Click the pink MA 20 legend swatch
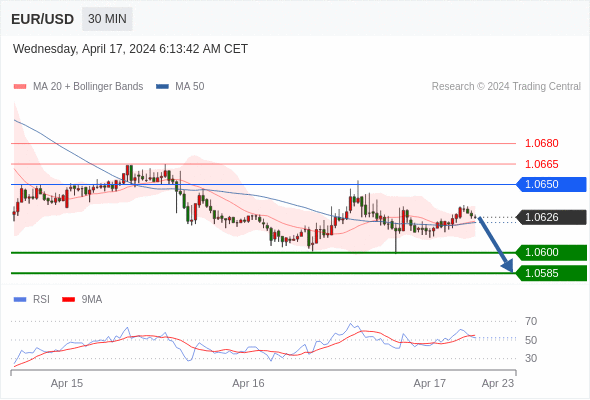590x400 pixels. pos(20,87)
